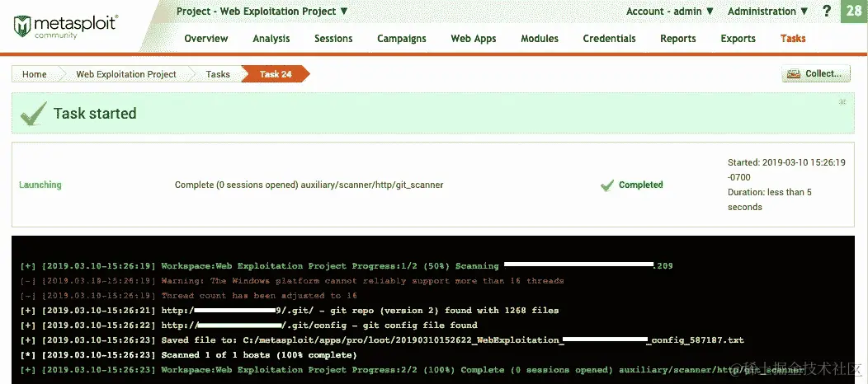
Task: Click the Windows platform threads warning line
Action: point(292,281)
